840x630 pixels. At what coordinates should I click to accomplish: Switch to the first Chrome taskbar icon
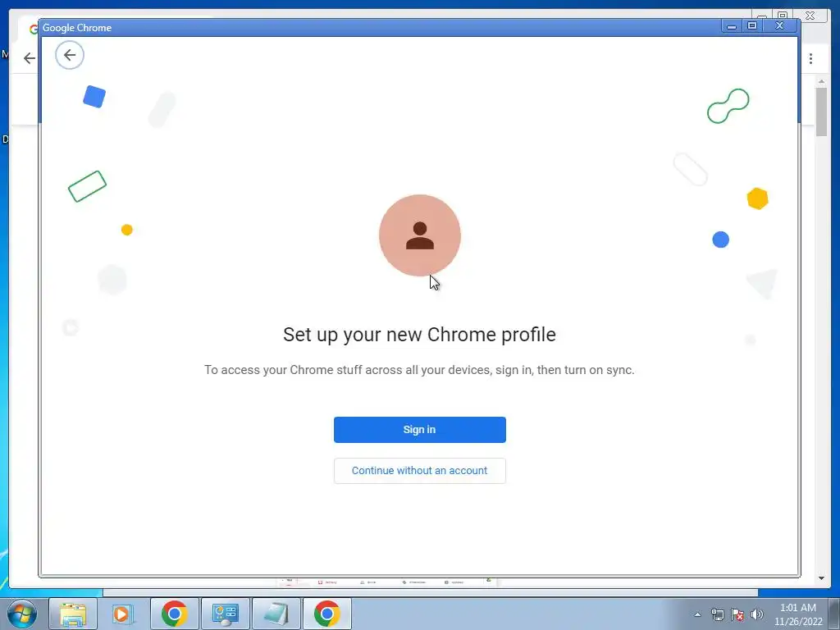coord(174,614)
